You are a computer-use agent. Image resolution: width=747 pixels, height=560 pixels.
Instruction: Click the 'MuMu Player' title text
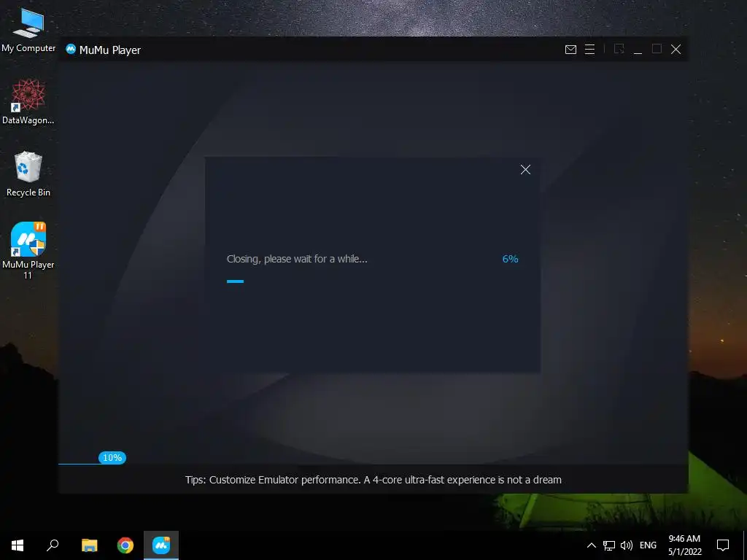(110, 50)
